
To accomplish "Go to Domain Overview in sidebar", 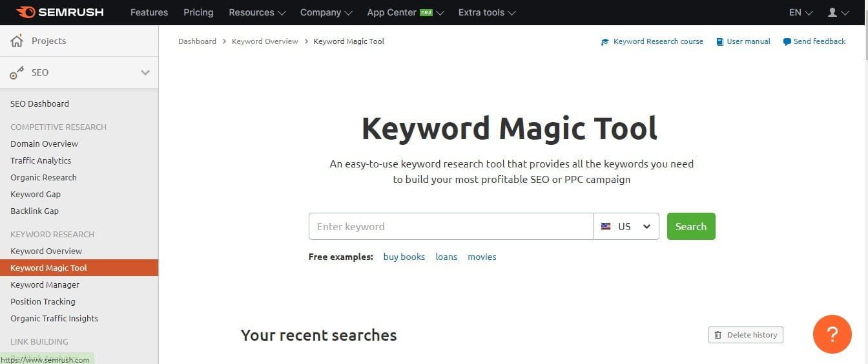I will pyautogui.click(x=44, y=144).
